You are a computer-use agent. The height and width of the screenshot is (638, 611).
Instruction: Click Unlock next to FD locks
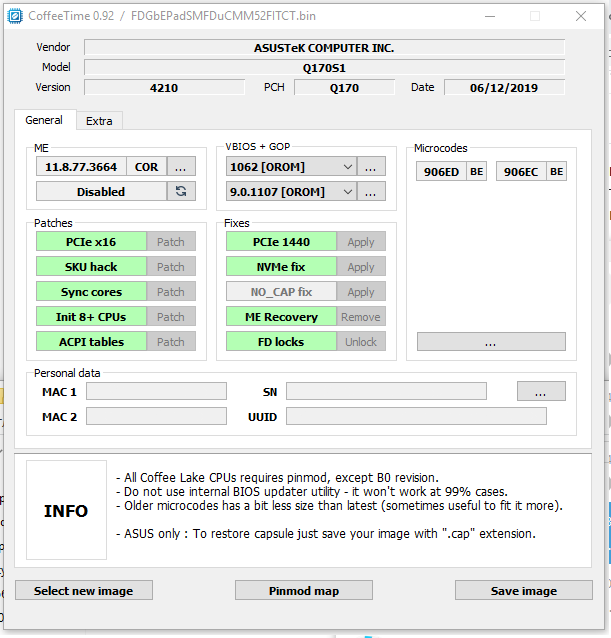coord(361,341)
